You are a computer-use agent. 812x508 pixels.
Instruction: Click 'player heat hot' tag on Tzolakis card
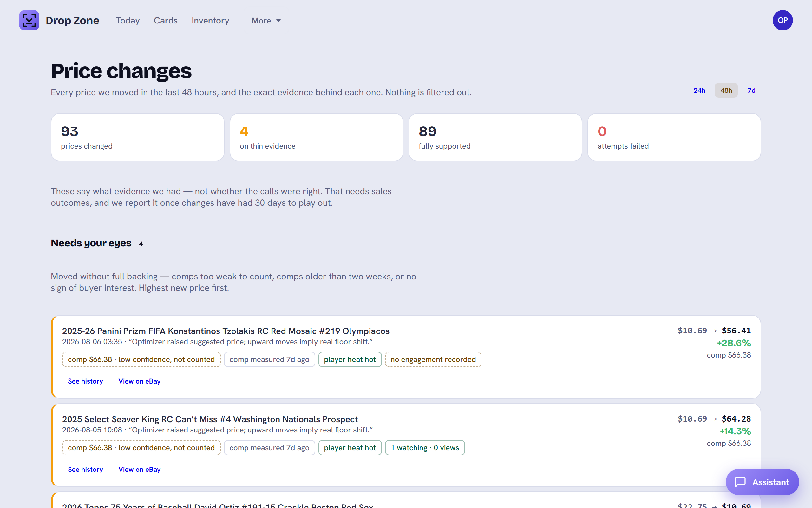tap(350, 359)
